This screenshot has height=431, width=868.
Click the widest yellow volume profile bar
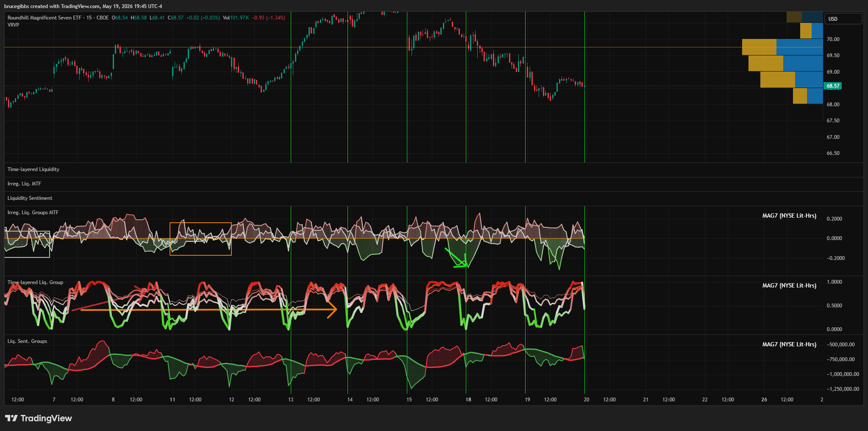759,47
